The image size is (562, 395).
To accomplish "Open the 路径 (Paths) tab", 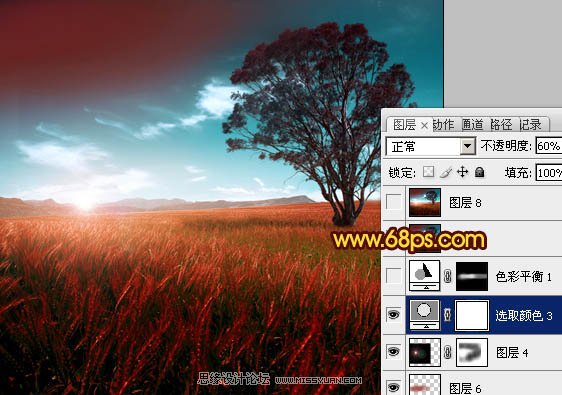I will (x=501, y=125).
